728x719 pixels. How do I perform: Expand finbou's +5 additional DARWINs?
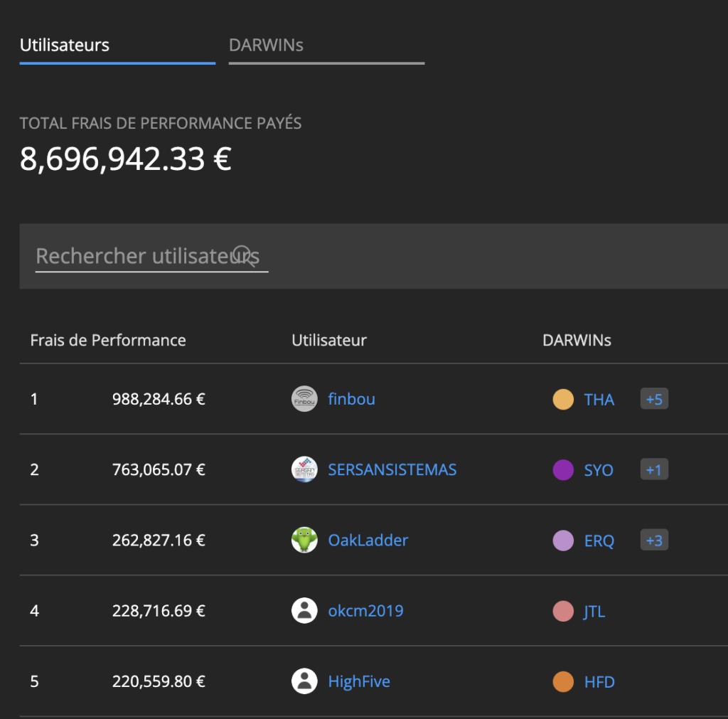653,399
